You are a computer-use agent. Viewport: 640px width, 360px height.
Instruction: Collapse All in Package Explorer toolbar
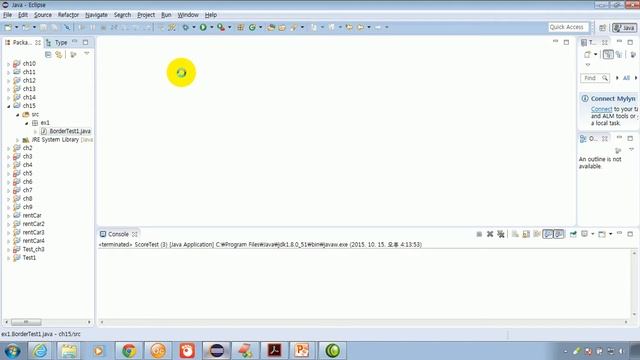[48, 54]
